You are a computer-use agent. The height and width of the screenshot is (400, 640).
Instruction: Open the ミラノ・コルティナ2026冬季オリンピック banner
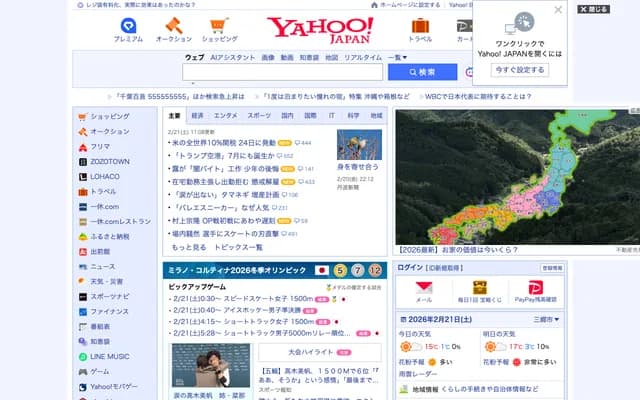pos(275,270)
